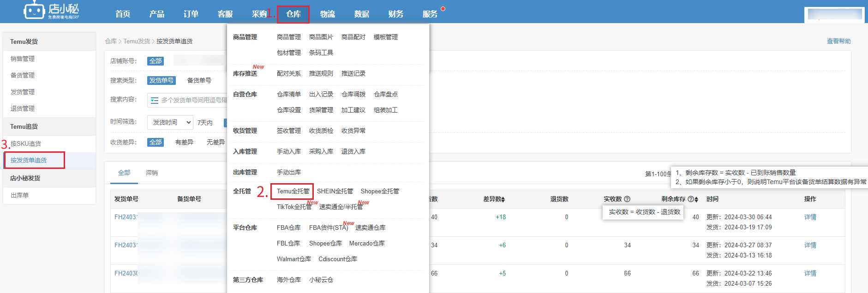Select 无差异 filter

coord(216,142)
